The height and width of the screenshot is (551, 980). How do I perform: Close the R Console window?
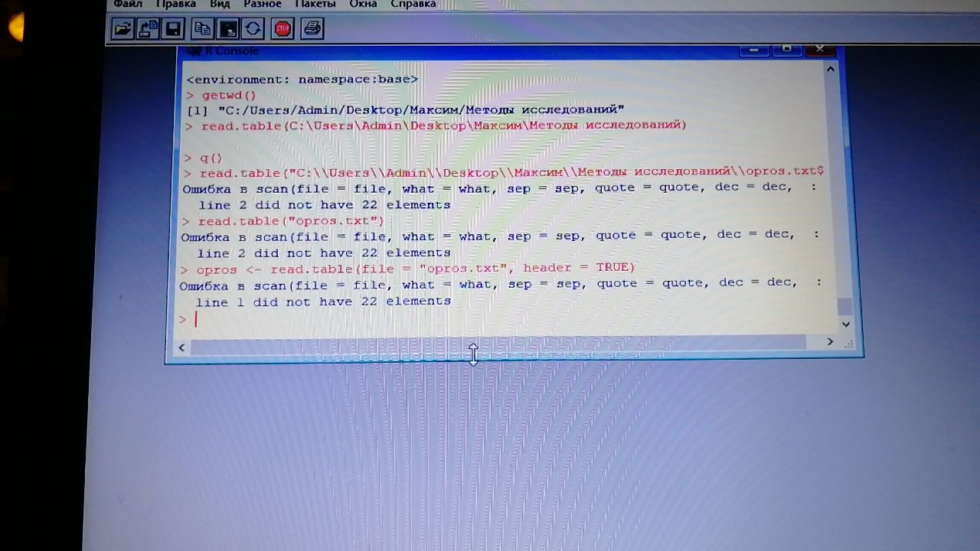819,50
